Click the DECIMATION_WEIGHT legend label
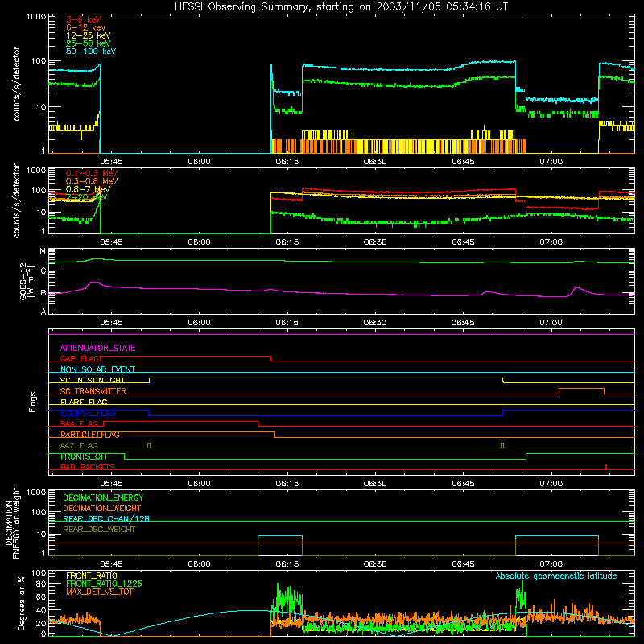Image resolution: width=644 pixels, height=644 pixels. coord(102,508)
